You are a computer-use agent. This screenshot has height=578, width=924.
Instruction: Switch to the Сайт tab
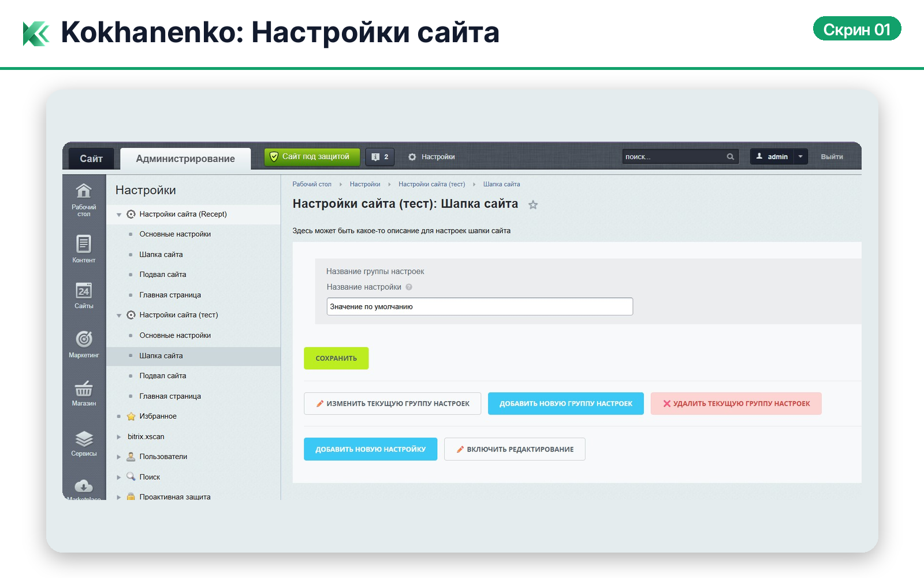[91, 158]
